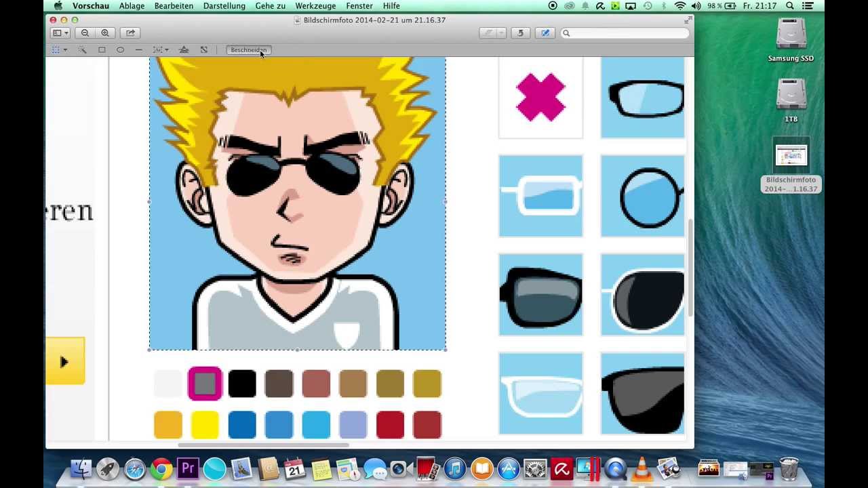The width and height of the screenshot is (868, 488).
Task: Pick the crimson red color swatch
Action: 390,425
